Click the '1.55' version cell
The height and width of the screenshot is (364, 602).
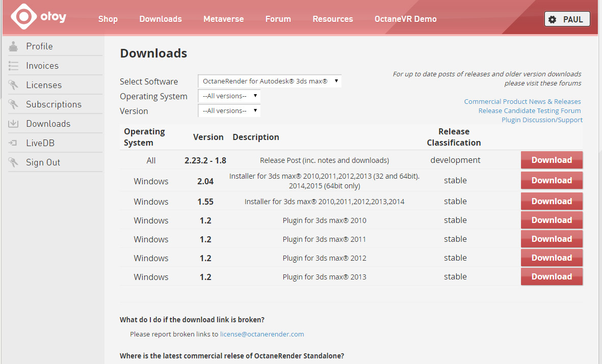tap(205, 202)
